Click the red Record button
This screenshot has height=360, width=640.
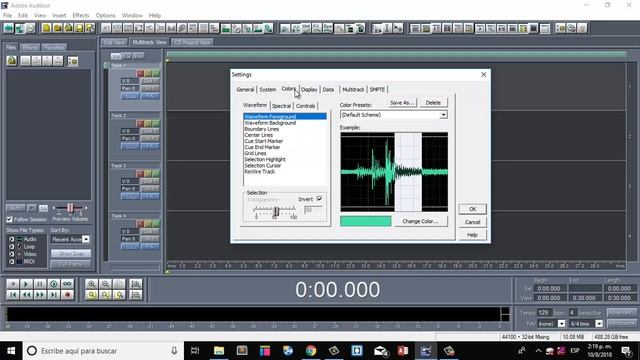pos(67,295)
